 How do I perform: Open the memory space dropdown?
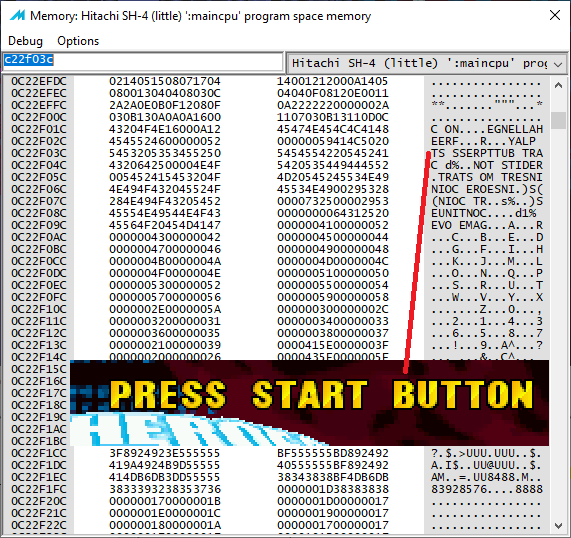(427, 63)
